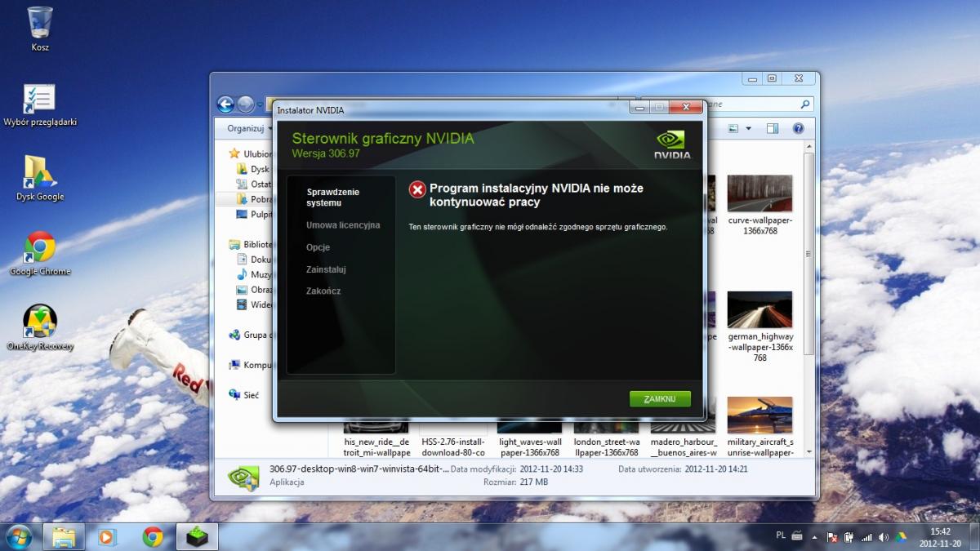The width and height of the screenshot is (980, 551).
Task: Open the Organizuj dropdown in Explorer
Action: tap(249, 128)
